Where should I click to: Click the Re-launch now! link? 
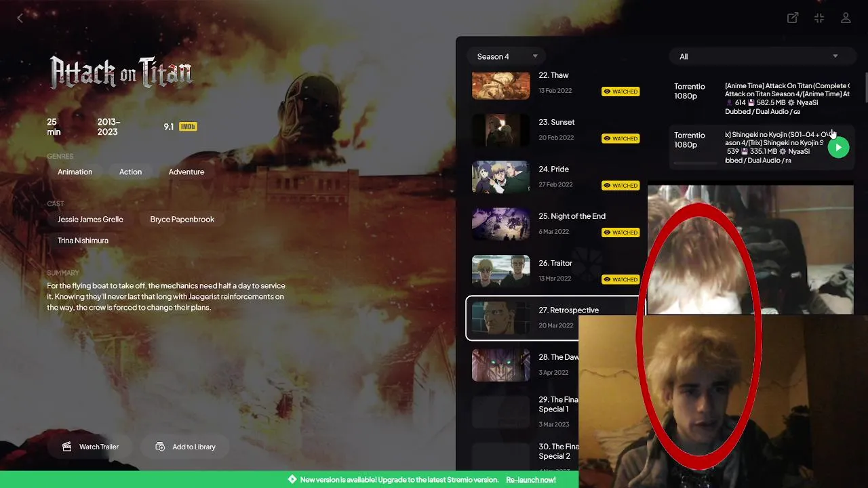[531, 480]
